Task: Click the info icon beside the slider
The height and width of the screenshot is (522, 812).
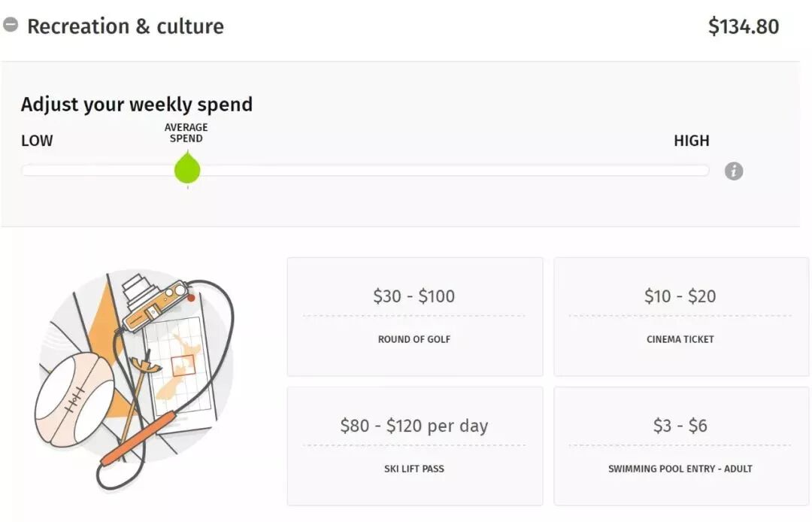Action: coord(734,171)
